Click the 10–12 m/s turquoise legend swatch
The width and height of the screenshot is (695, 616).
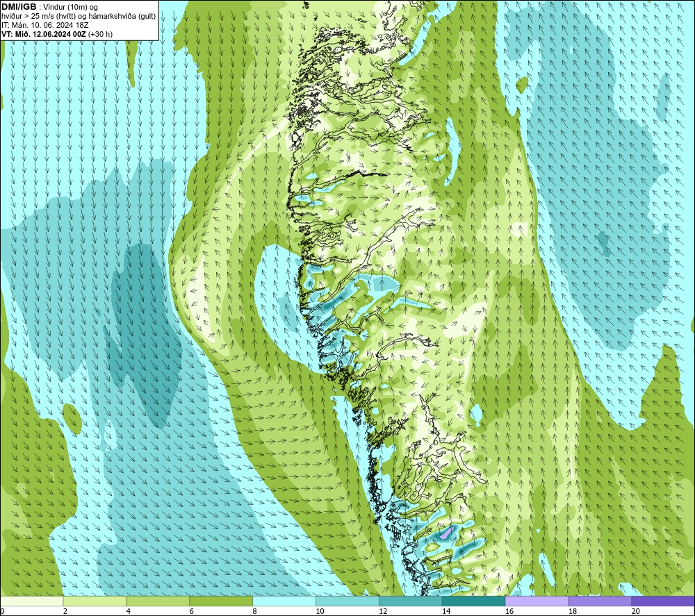347,601
